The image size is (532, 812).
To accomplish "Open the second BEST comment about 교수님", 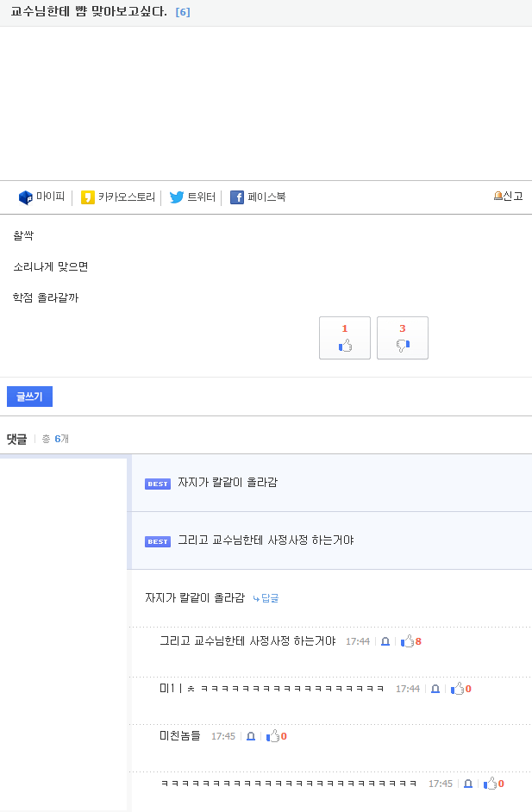I will 266,540.
